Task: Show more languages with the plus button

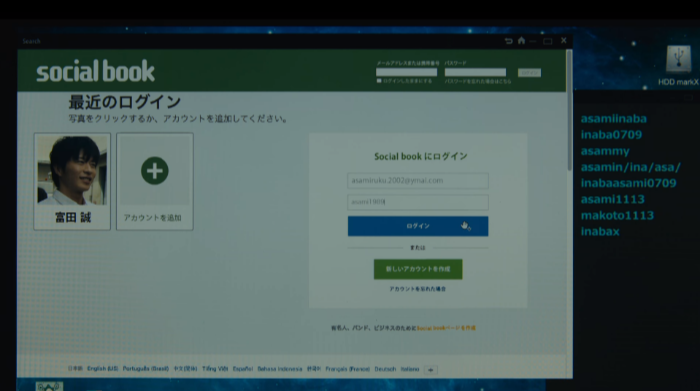Action: [430, 370]
